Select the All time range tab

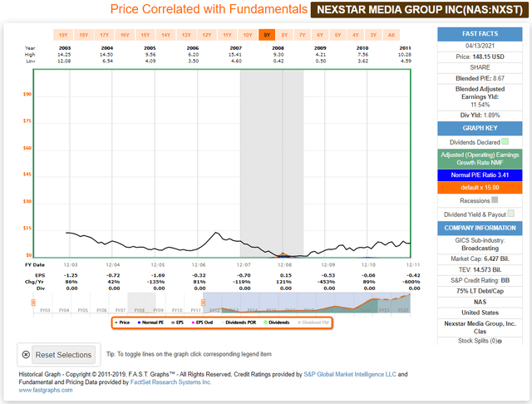tap(392, 35)
